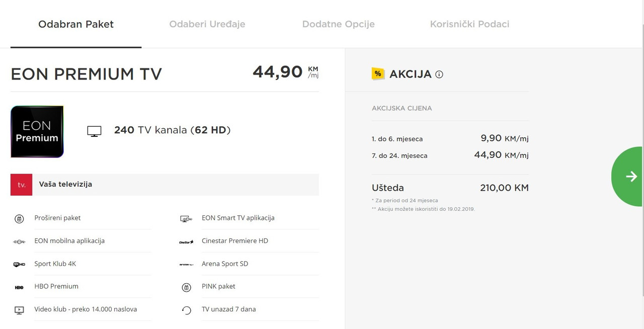Select 'Sport Klub 4K' text
The image size is (644, 329).
pos(55,264)
